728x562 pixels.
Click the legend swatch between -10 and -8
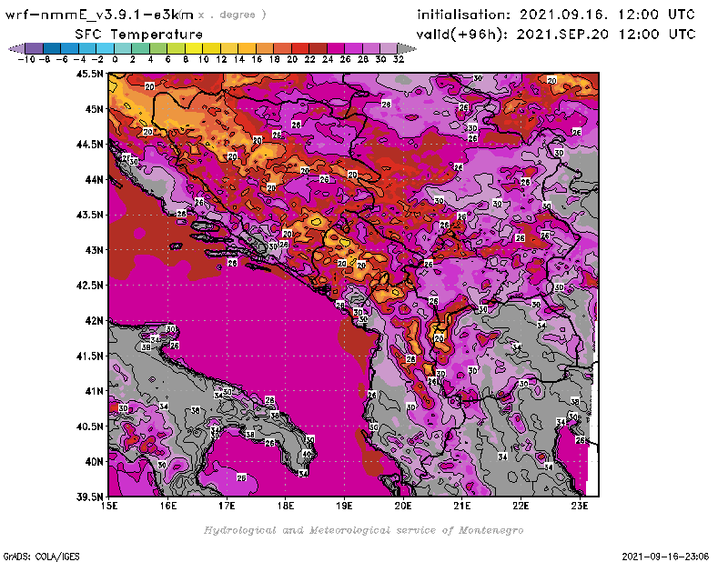[35, 48]
